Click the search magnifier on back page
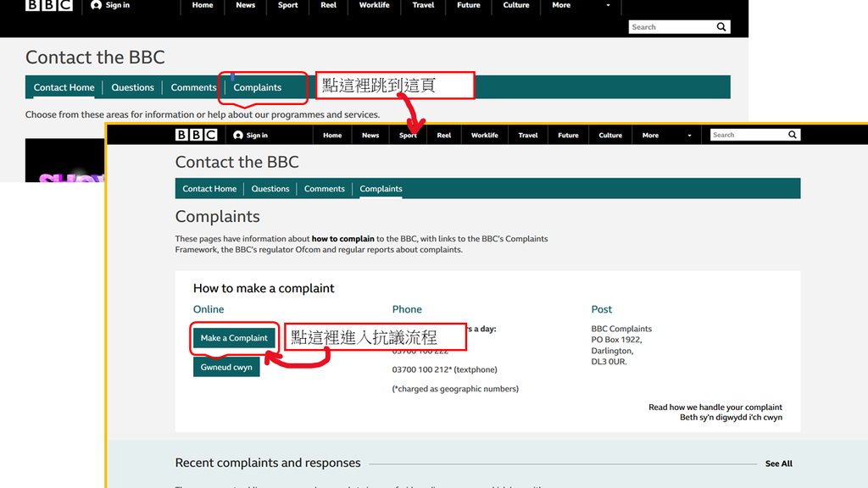 coord(721,26)
